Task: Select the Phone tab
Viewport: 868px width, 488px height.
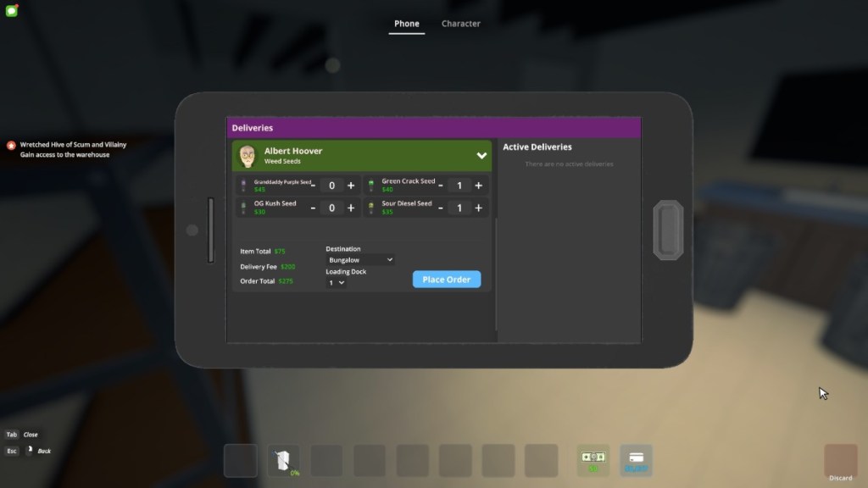Action: pyautogui.click(x=407, y=24)
